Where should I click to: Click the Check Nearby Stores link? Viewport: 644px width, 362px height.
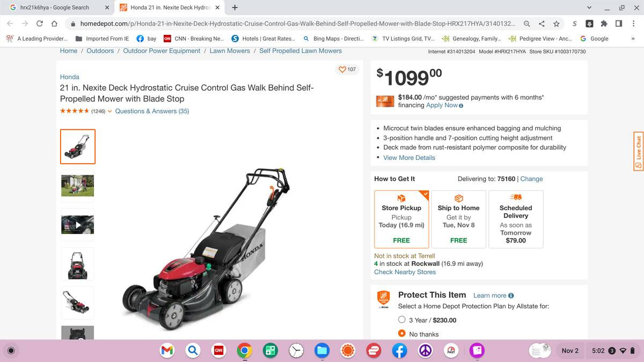click(x=405, y=272)
